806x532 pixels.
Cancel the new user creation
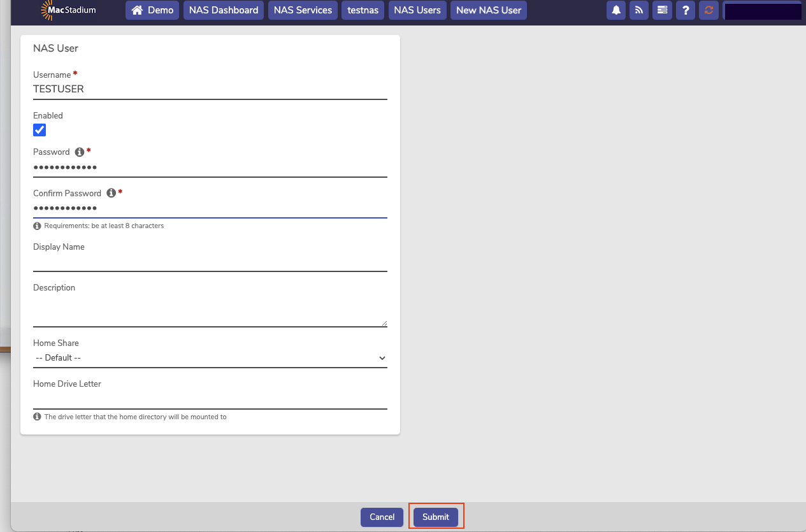click(382, 517)
